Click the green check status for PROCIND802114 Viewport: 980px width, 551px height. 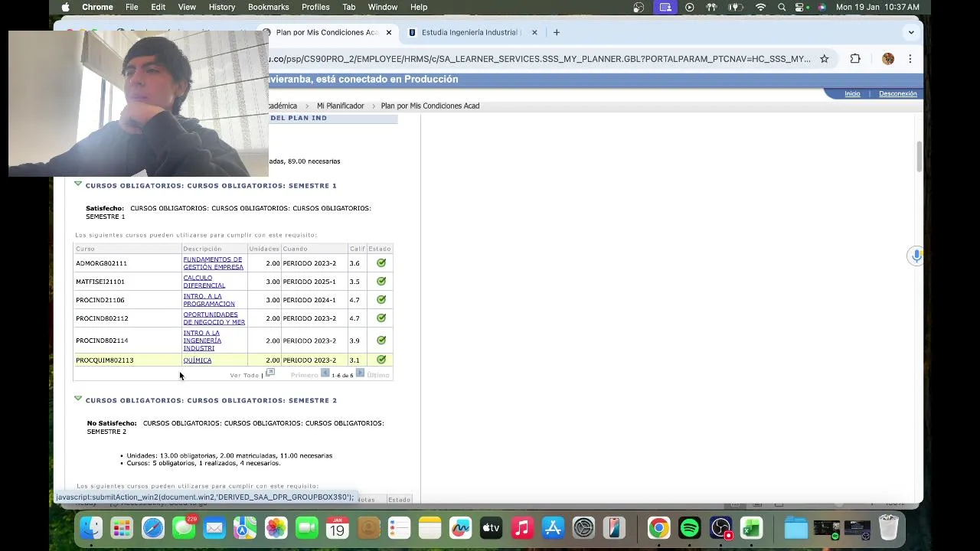[x=381, y=341]
